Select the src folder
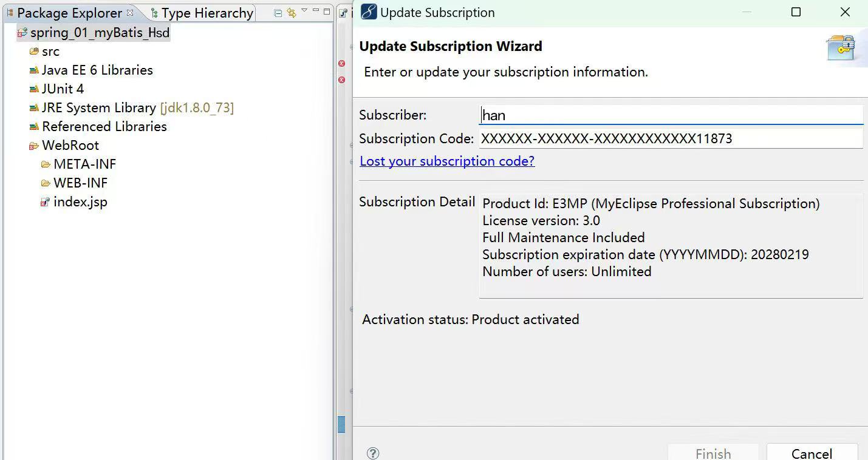868x460 pixels. tap(50, 52)
